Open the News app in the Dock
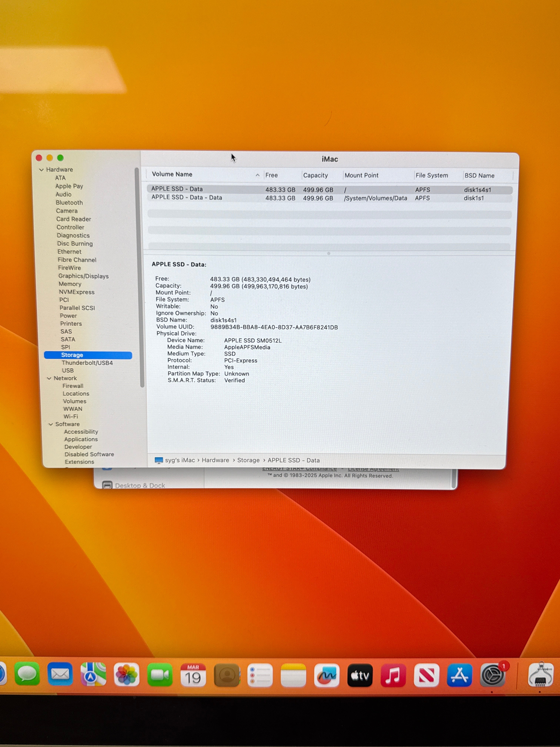560x747 pixels. 426,675
